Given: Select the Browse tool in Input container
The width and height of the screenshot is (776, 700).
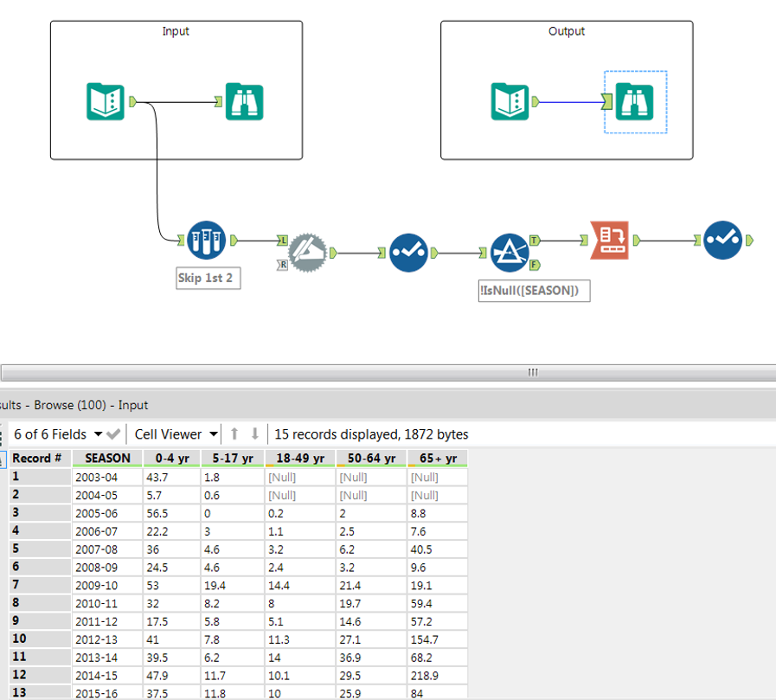Looking at the screenshot, I should [244, 102].
